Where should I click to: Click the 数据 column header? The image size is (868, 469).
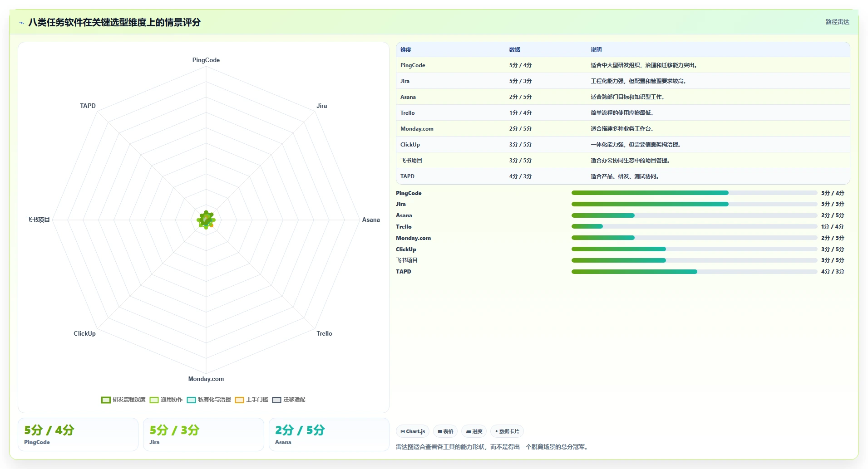pos(515,50)
